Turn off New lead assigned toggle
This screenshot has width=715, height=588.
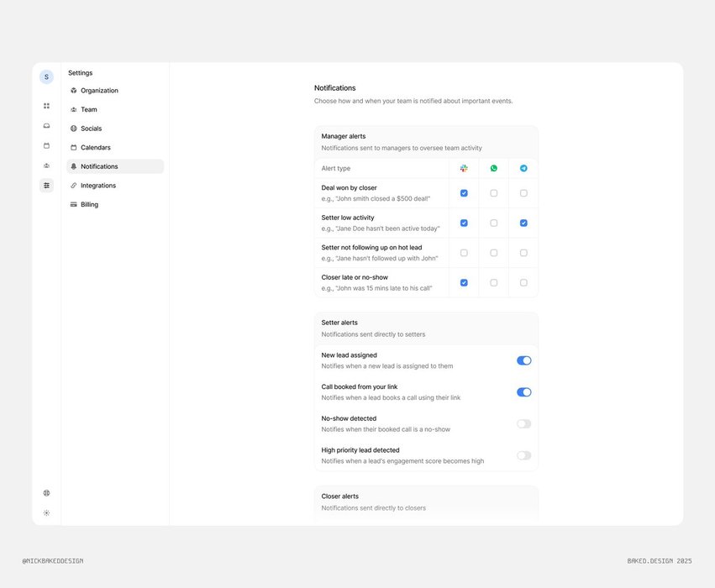(524, 360)
